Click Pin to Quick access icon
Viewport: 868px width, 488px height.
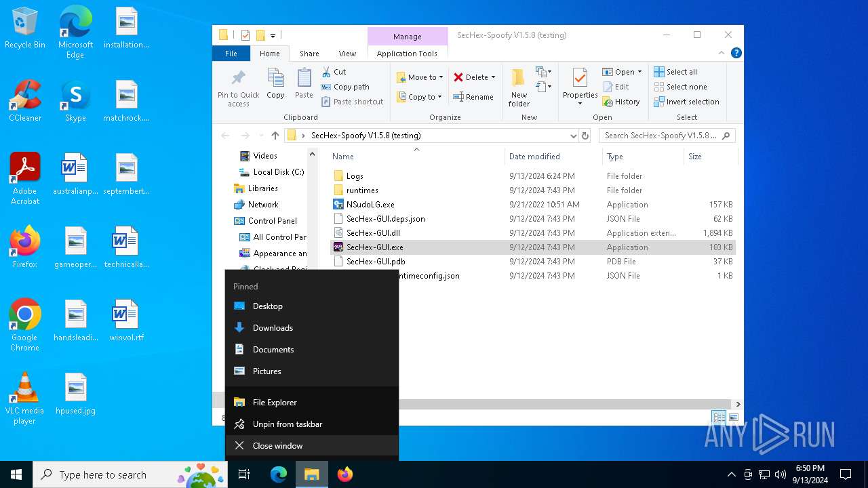pyautogui.click(x=239, y=87)
